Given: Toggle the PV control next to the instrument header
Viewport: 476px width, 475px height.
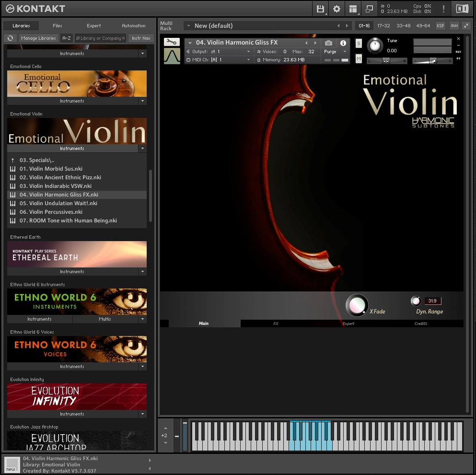Looking at the screenshot, I should pos(458,58).
